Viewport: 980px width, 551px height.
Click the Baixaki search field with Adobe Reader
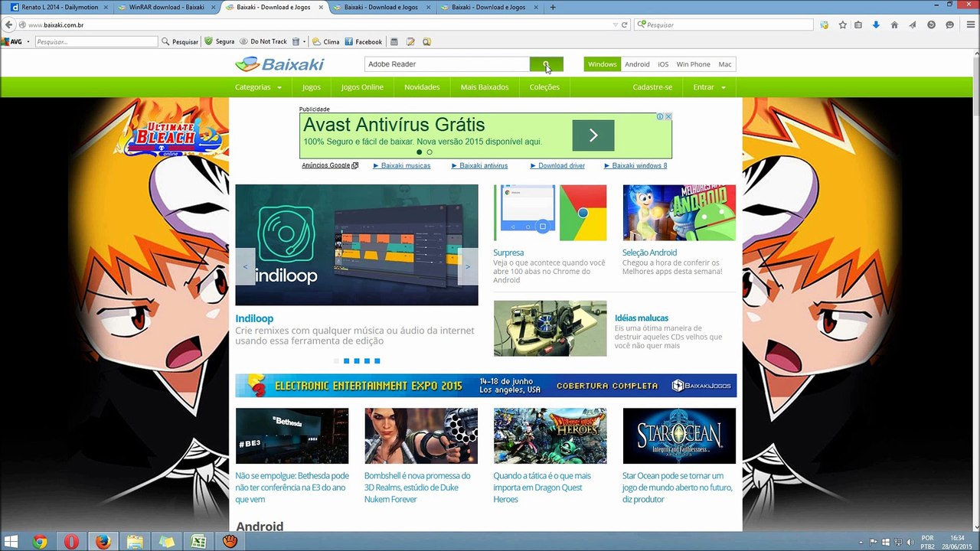[x=447, y=64]
